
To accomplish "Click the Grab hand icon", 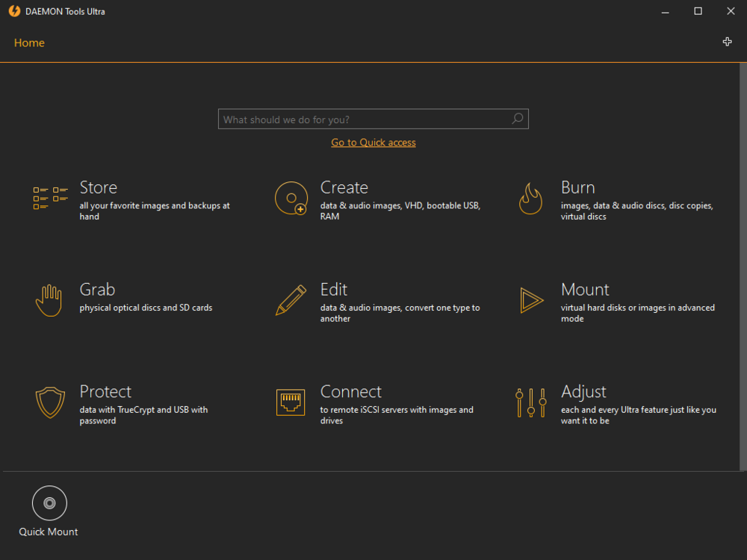I will (x=50, y=300).
